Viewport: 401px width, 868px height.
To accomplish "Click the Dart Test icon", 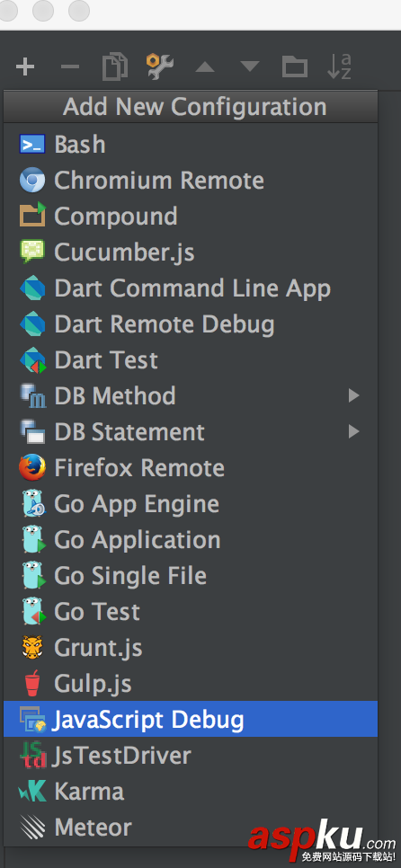I will [x=32, y=359].
